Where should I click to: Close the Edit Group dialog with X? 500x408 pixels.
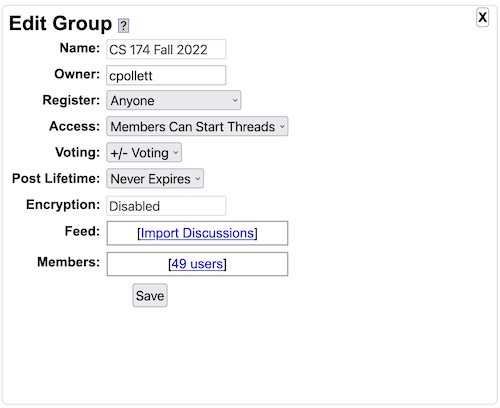[x=482, y=17]
